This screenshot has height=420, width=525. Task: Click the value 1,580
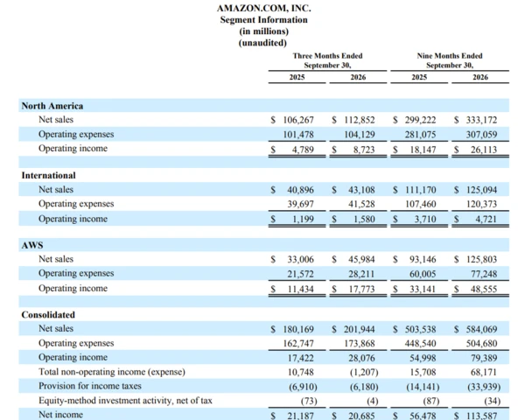tap(364, 219)
